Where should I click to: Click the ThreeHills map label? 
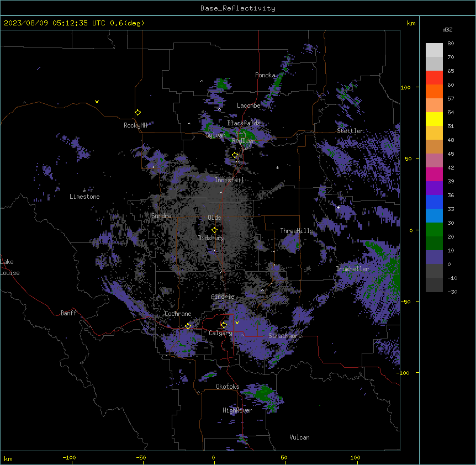pos(297,231)
